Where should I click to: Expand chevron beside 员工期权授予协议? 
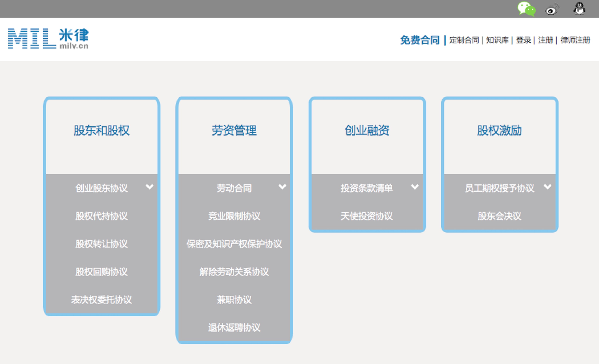pyautogui.click(x=547, y=187)
